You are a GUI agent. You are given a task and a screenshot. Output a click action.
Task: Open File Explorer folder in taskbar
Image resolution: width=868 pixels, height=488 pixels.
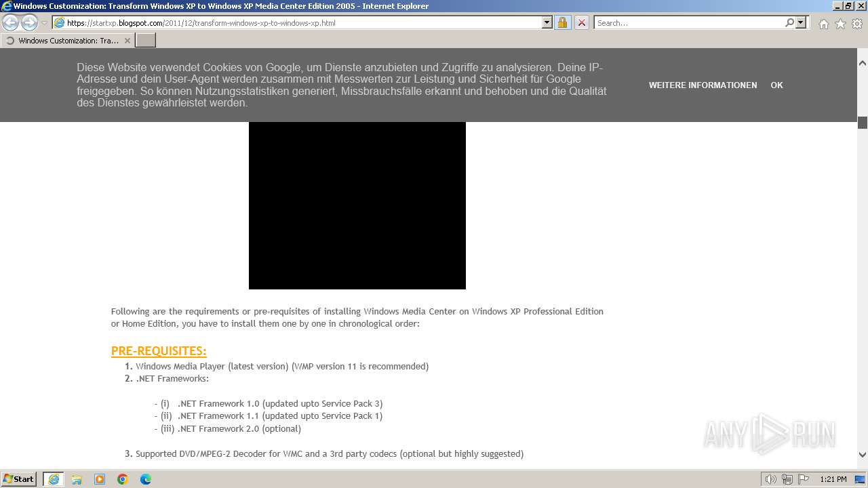click(x=77, y=479)
